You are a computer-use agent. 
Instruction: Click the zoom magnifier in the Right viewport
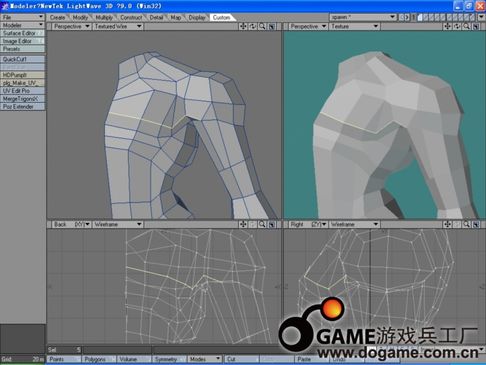click(467, 224)
